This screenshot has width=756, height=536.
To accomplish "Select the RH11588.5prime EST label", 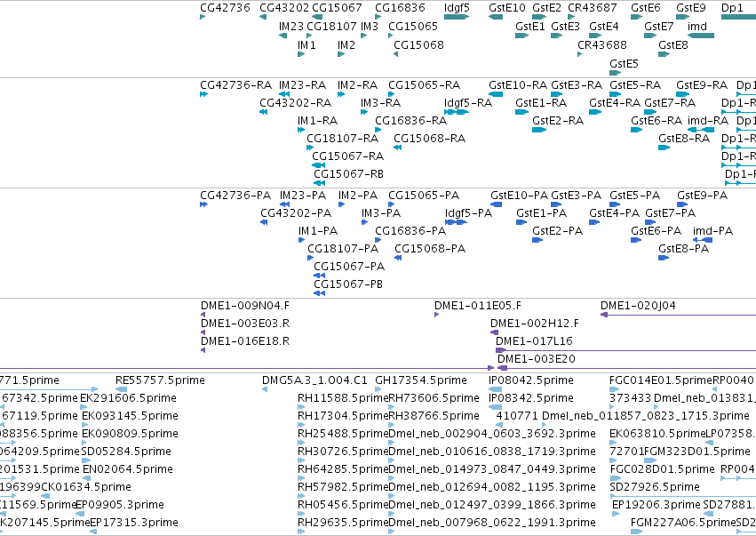I will point(343,398).
